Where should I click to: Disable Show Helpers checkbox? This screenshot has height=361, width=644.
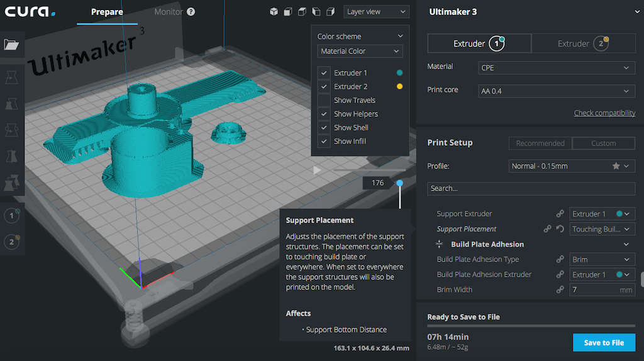click(x=324, y=114)
